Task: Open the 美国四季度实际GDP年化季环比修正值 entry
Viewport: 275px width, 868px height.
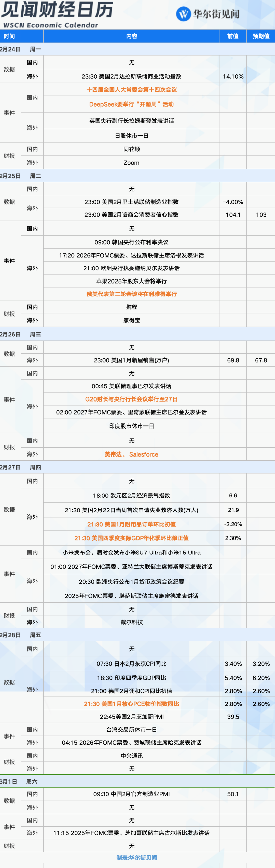Action: 131,538
